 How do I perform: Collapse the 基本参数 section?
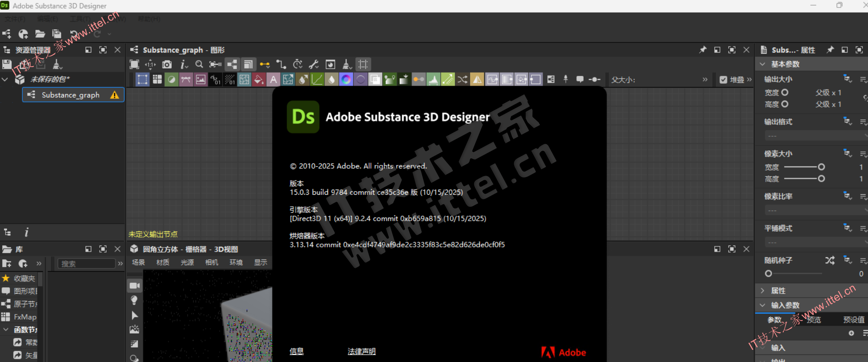762,64
